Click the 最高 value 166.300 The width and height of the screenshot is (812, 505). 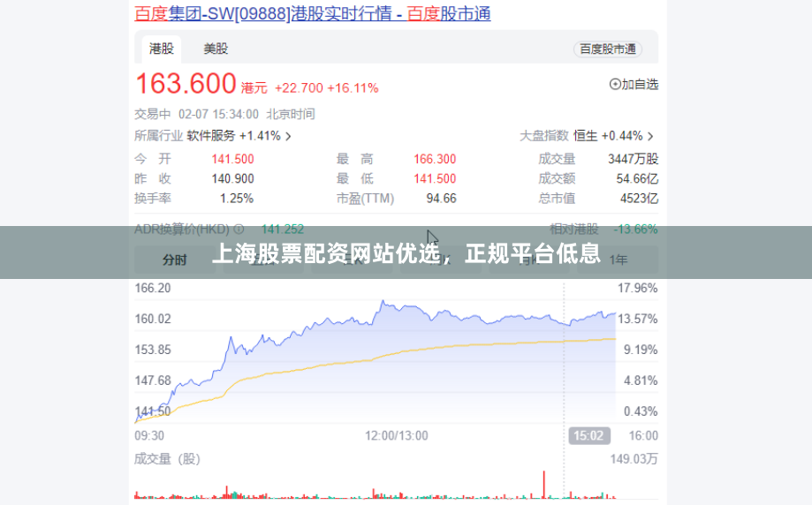pyautogui.click(x=435, y=160)
